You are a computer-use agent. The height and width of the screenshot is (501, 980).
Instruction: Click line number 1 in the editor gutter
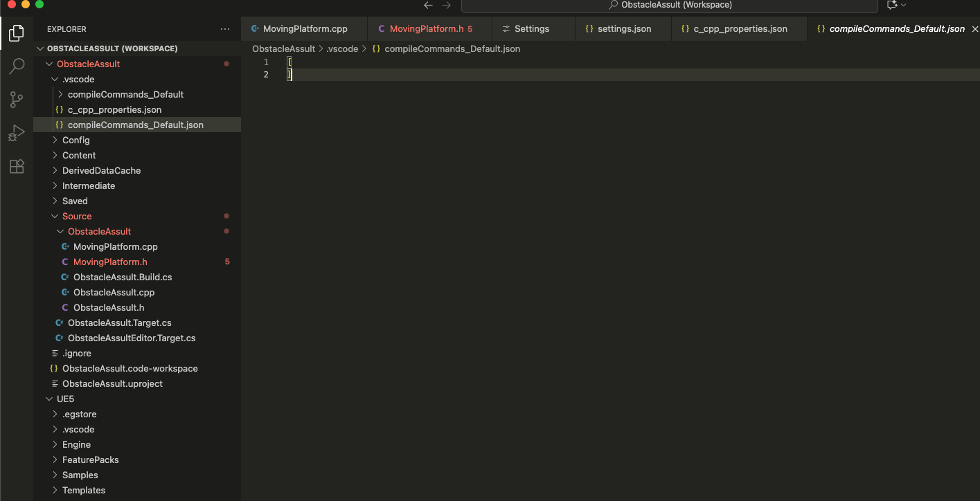(x=266, y=62)
